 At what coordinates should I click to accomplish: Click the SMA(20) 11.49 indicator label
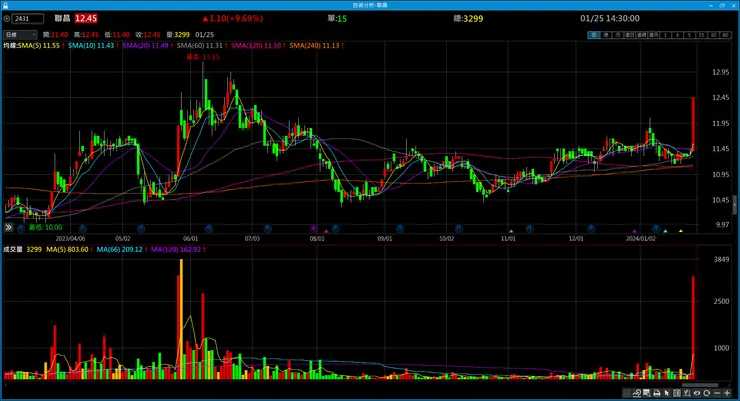145,46
